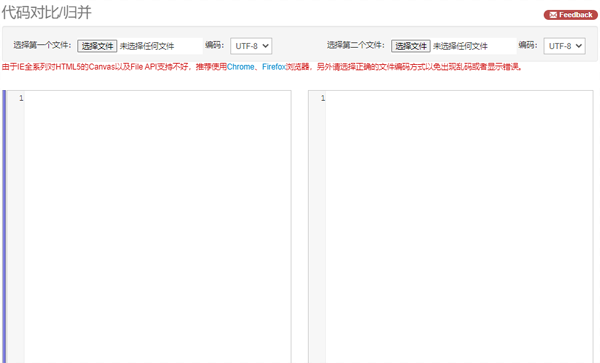
Task: Click the 选择第一个文件 label
Action: point(42,45)
